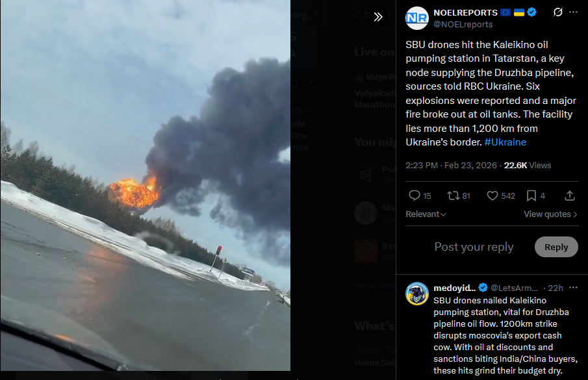Click the 2:23 PM Feb 23, 2026 timestamp
This screenshot has height=380, width=588.
point(451,165)
